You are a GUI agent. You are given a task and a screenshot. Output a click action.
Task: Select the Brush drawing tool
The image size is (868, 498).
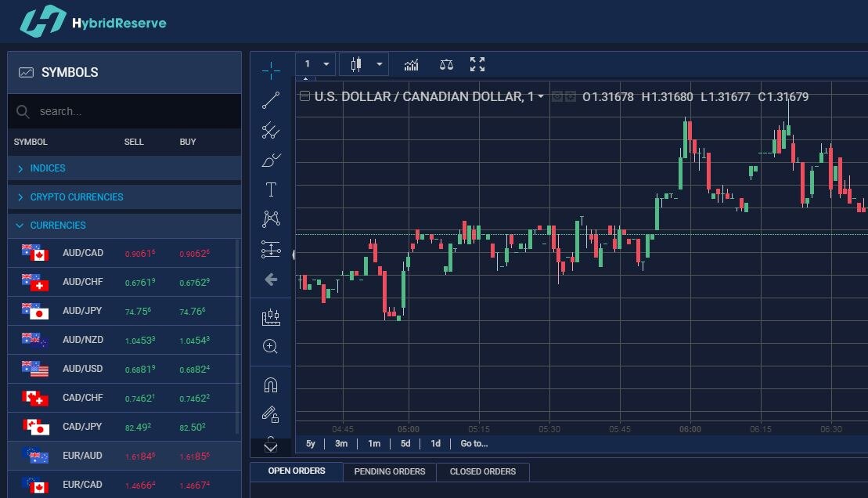coord(271,160)
